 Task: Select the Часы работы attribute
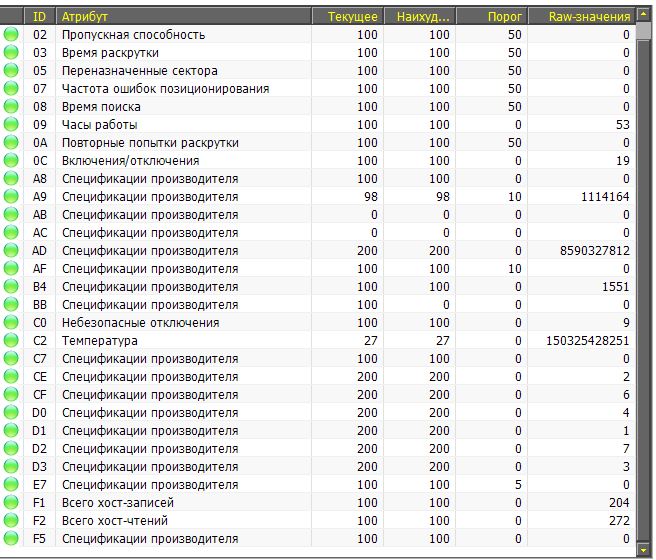[x=99, y=125]
